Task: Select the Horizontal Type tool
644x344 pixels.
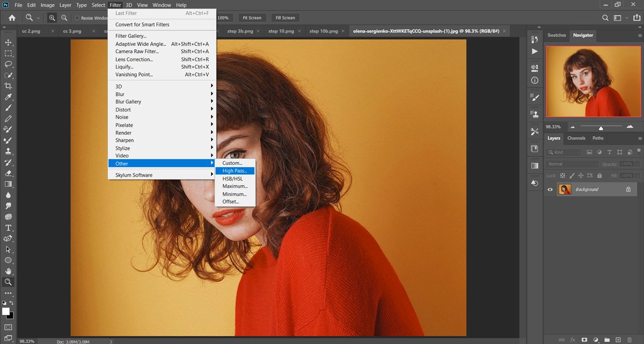Action: 8,228
